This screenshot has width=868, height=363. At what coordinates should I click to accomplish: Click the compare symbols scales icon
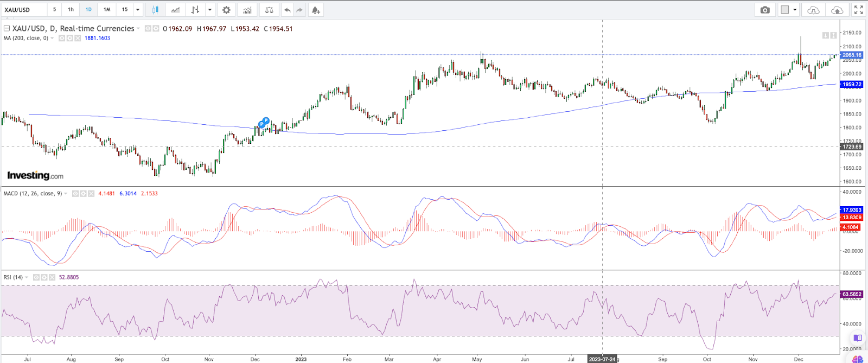(269, 10)
